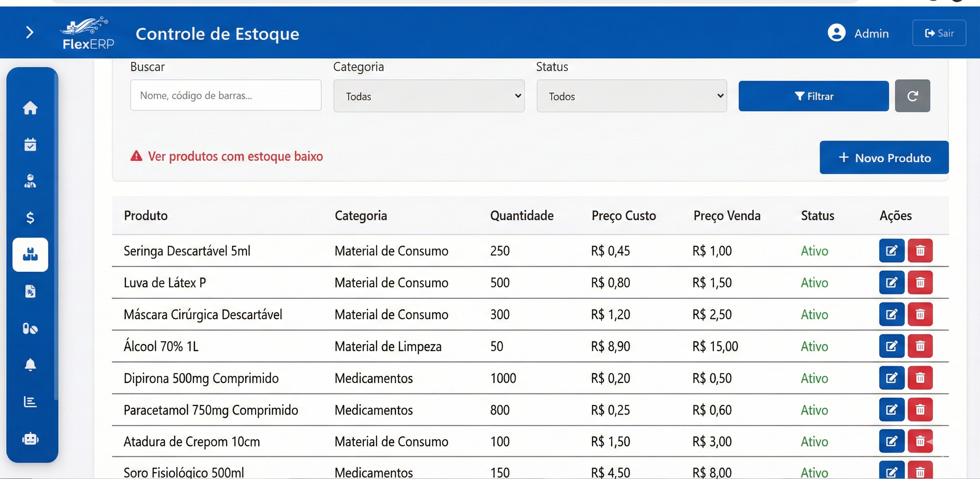
Task: Delete the Álcool 70% 1L product
Action: click(920, 346)
